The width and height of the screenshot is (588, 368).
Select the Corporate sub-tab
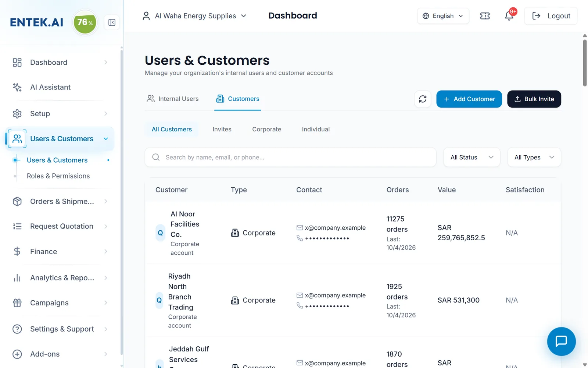(x=267, y=129)
